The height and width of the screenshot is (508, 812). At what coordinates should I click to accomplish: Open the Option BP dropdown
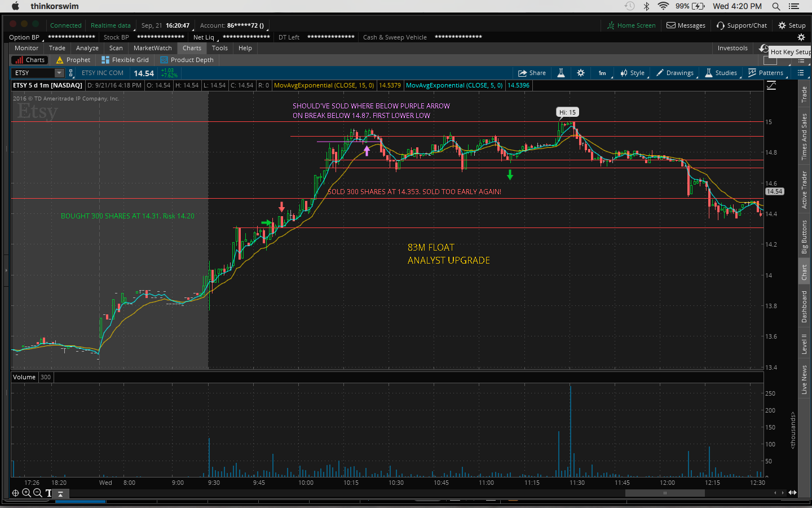[25, 37]
